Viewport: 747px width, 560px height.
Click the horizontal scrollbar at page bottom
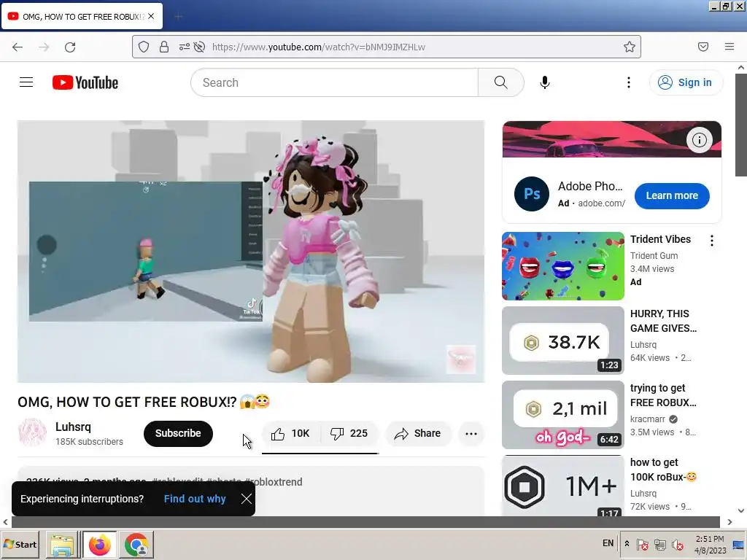coord(365,522)
